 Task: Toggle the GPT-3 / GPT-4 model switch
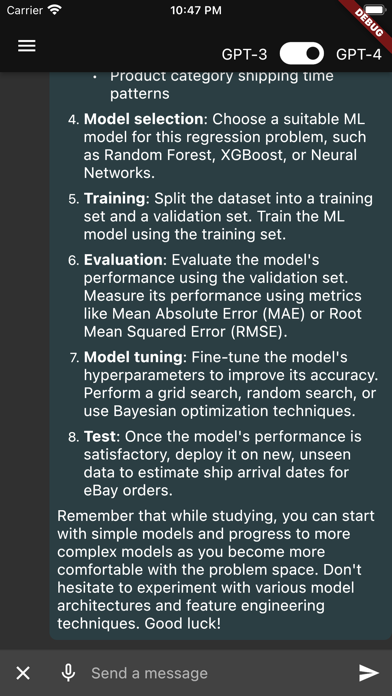pyautogui.click(x=301, y=54)
